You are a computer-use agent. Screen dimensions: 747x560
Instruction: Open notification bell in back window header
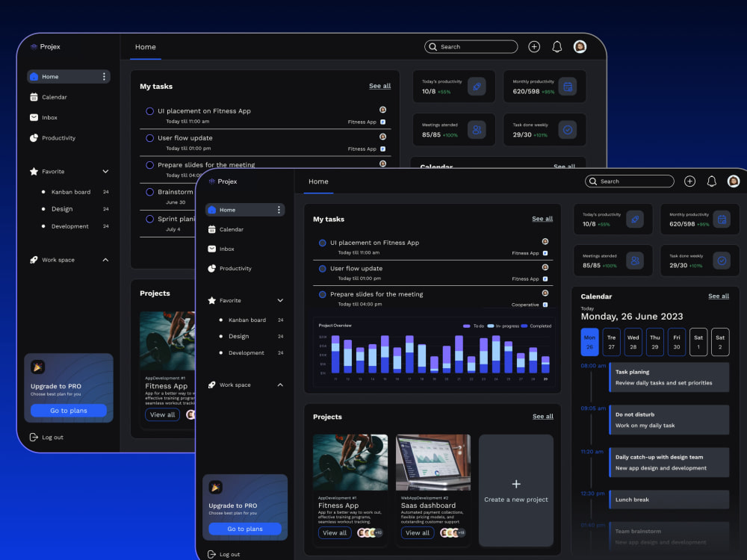coord(557,46)
